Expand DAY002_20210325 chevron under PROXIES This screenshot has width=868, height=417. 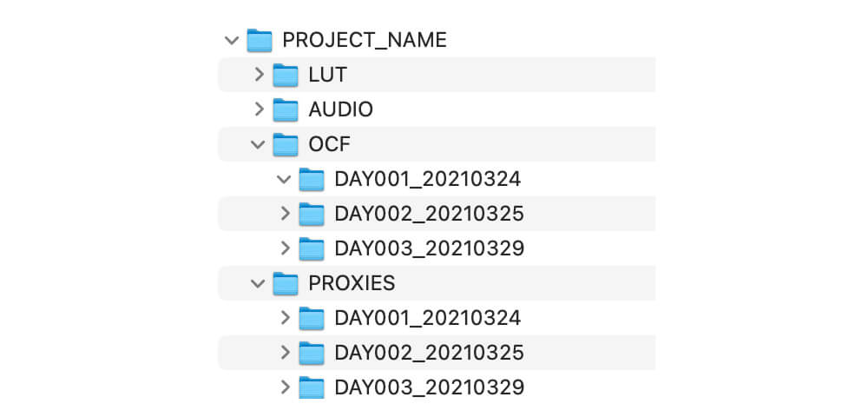(285, 352)
